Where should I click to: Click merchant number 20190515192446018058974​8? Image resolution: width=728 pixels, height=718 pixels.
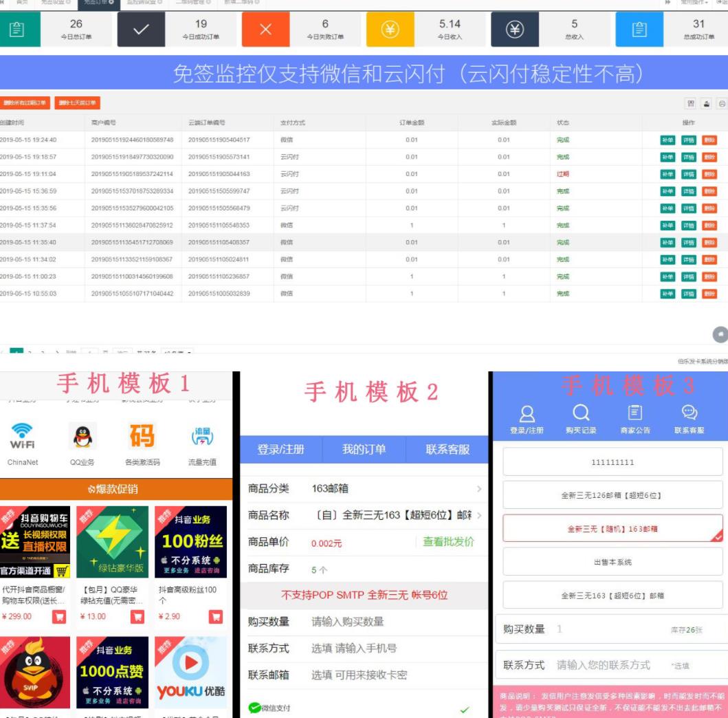pos(132,140)
